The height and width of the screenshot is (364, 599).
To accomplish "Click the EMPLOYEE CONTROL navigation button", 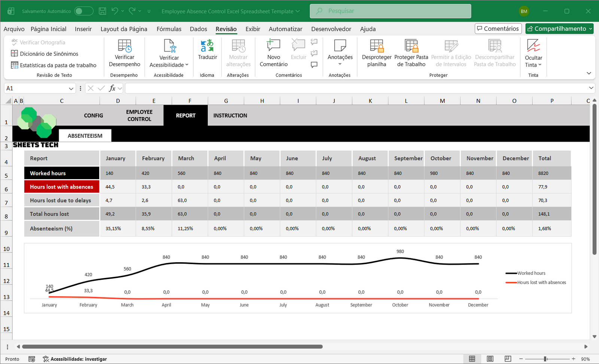I will (139, 115).
